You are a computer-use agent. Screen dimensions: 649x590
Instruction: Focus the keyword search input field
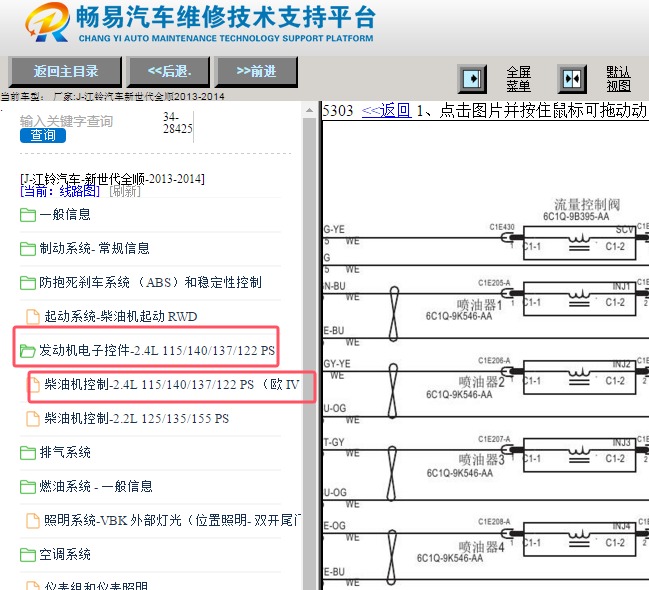(66, 121)
